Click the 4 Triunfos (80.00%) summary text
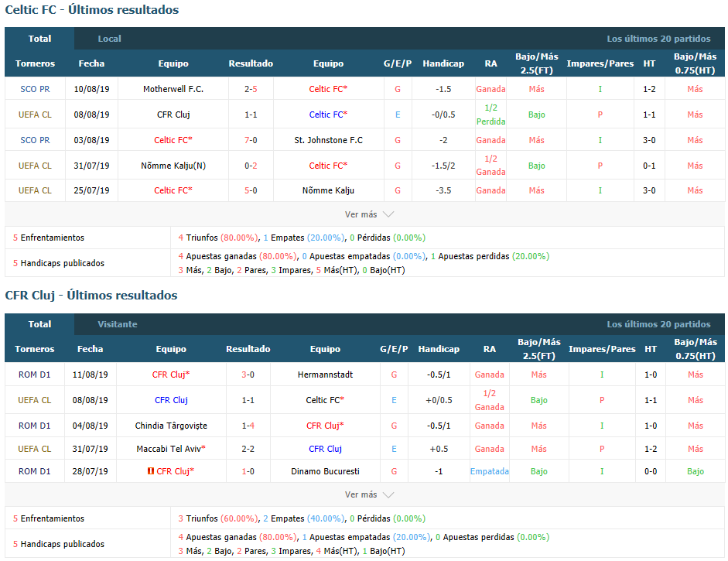The width and height of the screenshot is (728, 561). tap(217, 238)
